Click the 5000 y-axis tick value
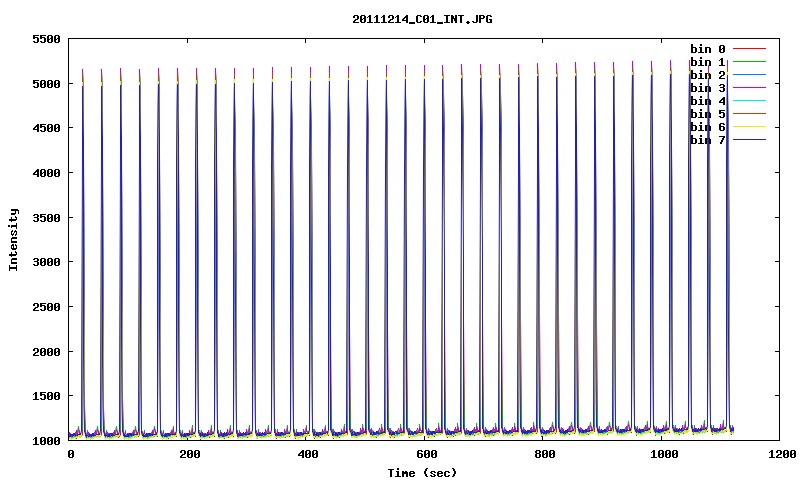The image size is (800, 480). tap(46, 84)
